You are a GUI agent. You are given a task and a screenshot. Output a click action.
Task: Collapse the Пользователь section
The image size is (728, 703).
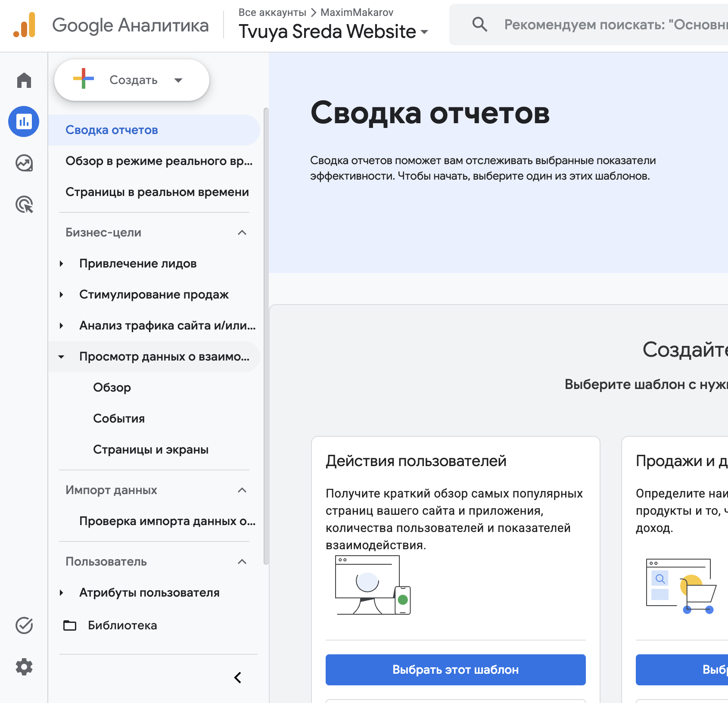click(242, 562)
